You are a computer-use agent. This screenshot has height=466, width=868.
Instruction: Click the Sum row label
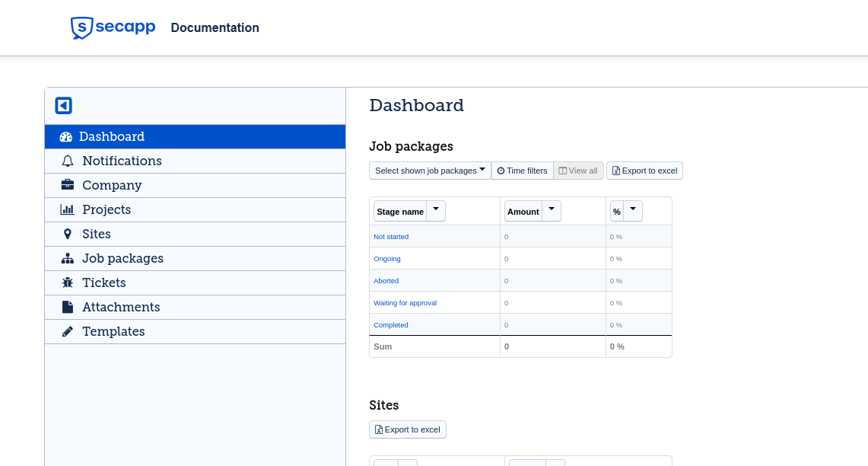383,347
